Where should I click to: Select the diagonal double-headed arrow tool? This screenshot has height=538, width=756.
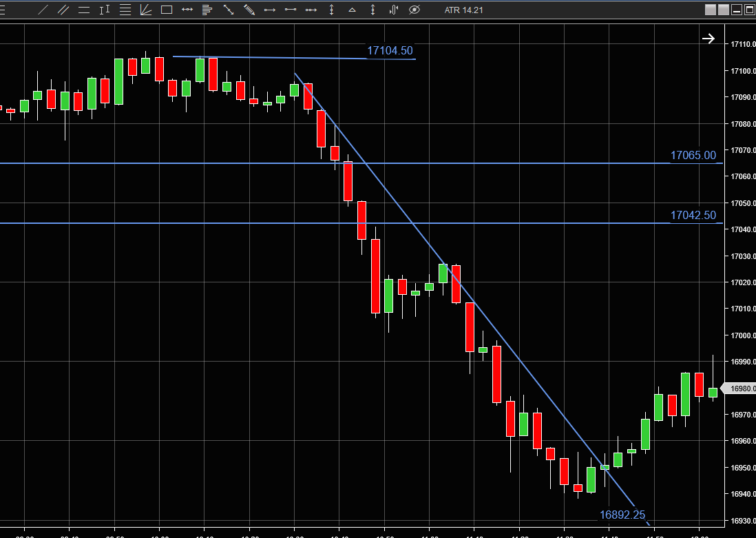click(x=229, y=10)
